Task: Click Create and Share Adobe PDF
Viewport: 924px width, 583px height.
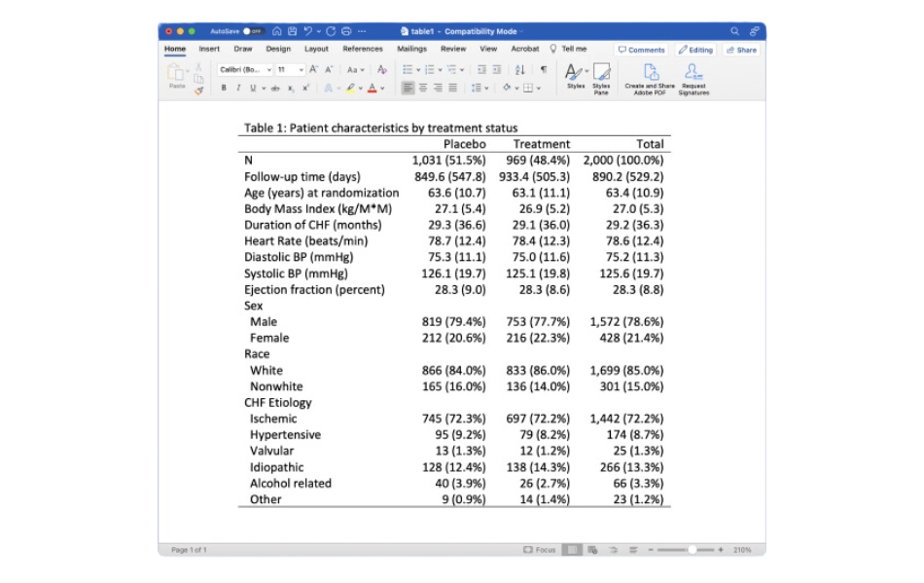Action: [650, 77]
